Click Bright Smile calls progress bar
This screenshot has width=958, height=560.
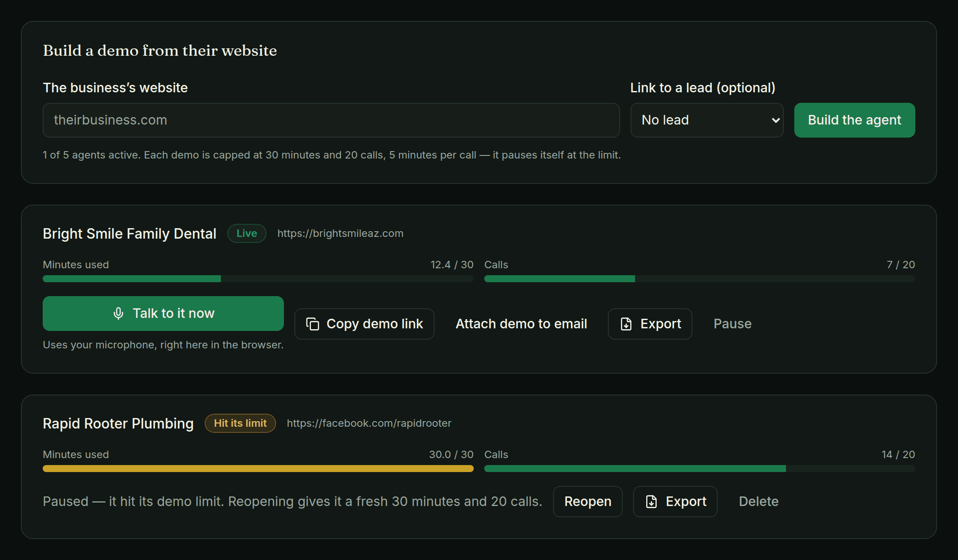[700, 279]
